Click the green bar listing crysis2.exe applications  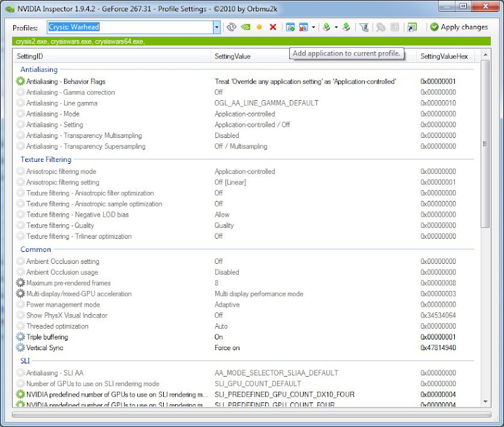click(251, 42)
